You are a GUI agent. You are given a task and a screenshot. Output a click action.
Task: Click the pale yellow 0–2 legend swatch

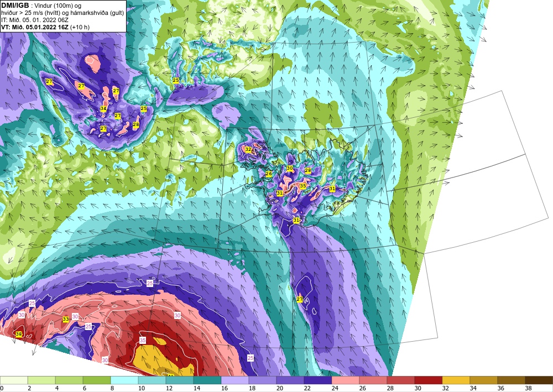(x=14, y=380)
